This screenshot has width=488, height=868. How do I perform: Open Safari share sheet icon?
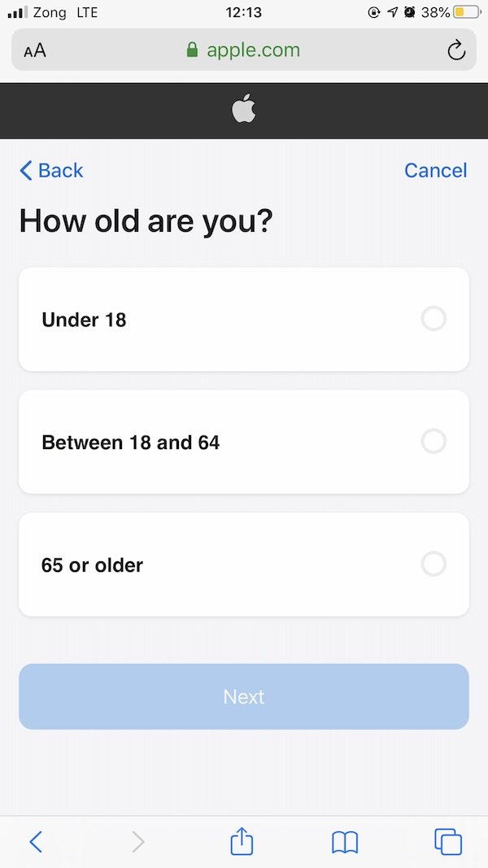tap(242, 841)
